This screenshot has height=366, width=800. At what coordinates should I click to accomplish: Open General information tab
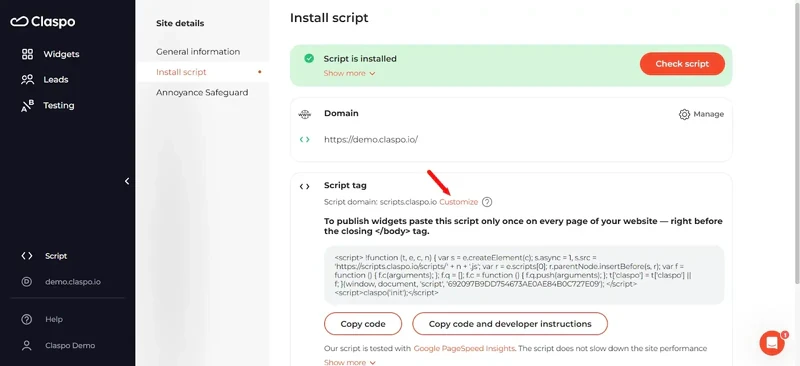(x=198, y=52)
